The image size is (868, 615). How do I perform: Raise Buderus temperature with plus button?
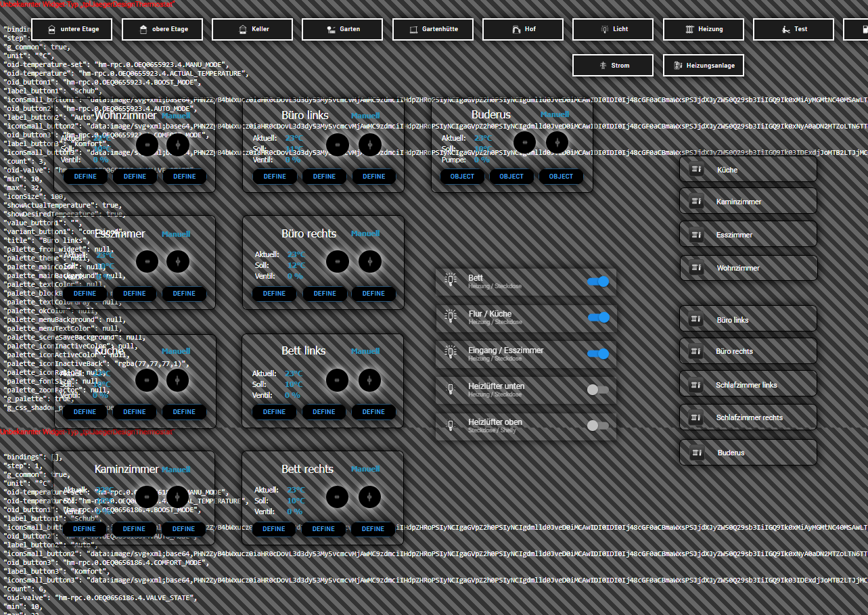tap(557, 142)
